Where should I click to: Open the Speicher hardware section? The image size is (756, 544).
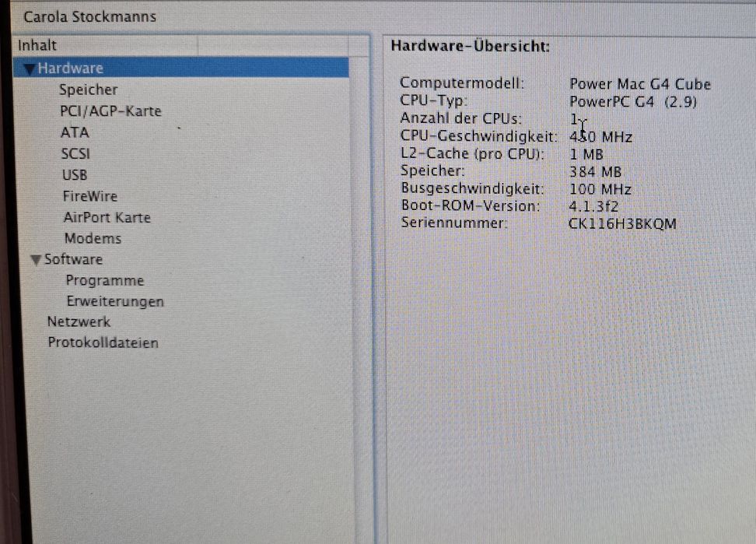point(88,89)
